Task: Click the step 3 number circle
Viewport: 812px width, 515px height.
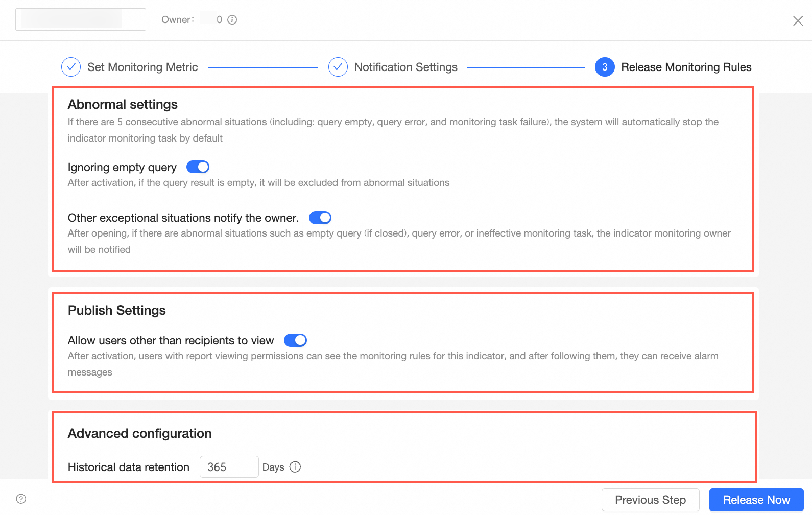Action: pos(605,67)
